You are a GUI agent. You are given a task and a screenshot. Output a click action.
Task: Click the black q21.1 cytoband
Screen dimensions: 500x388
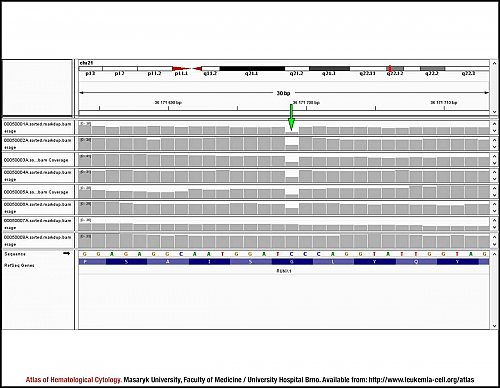252,69
